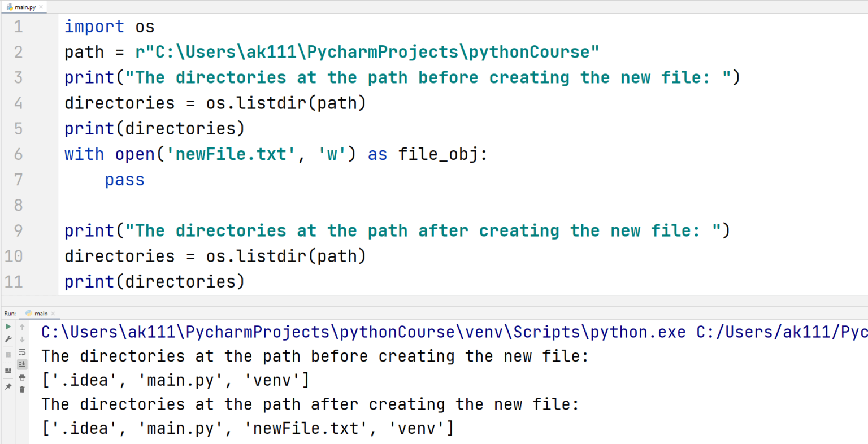Viewport: 868px width, 444px height.
Task: Click line number 6 in the gutter
Action: [18, 154]
